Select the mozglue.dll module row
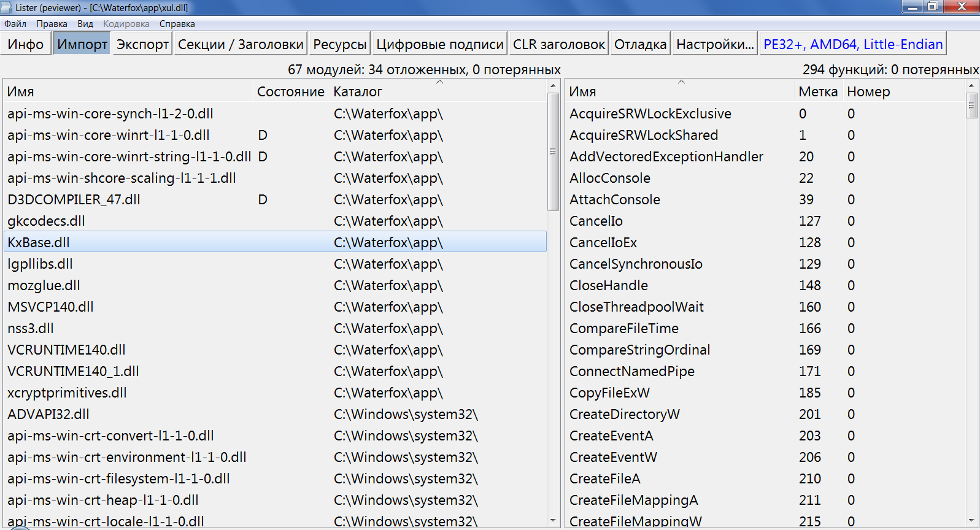This screenshot has width=980, height=530. coord(275,285)
